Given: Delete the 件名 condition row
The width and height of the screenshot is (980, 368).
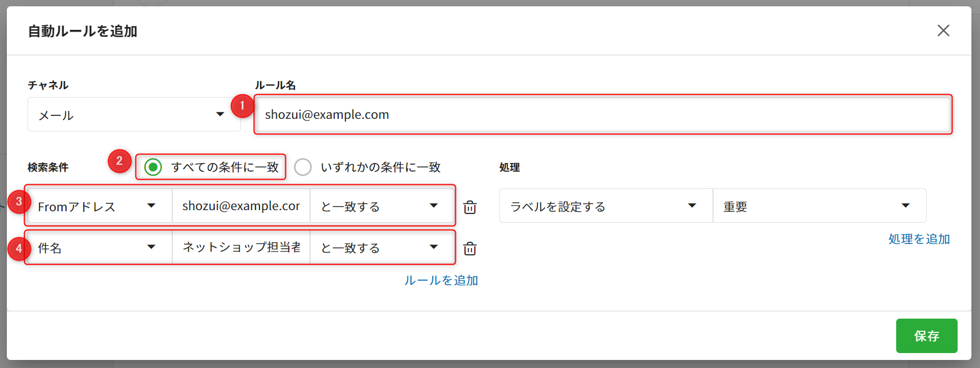Looking at the screenshot, I should click(470, 249).
